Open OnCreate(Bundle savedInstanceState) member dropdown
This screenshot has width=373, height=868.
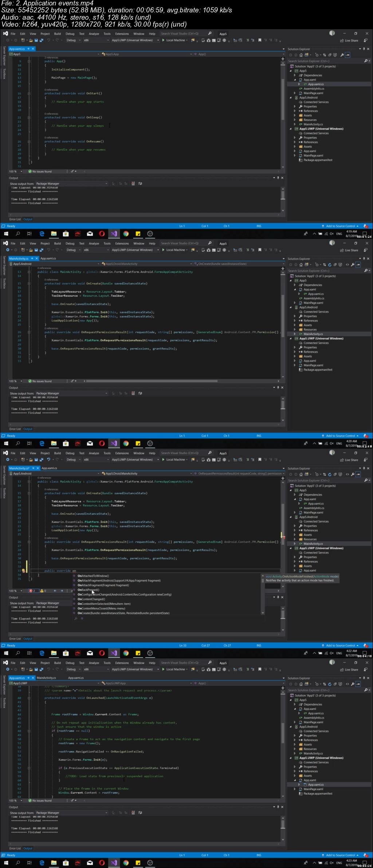coord(238,264)
